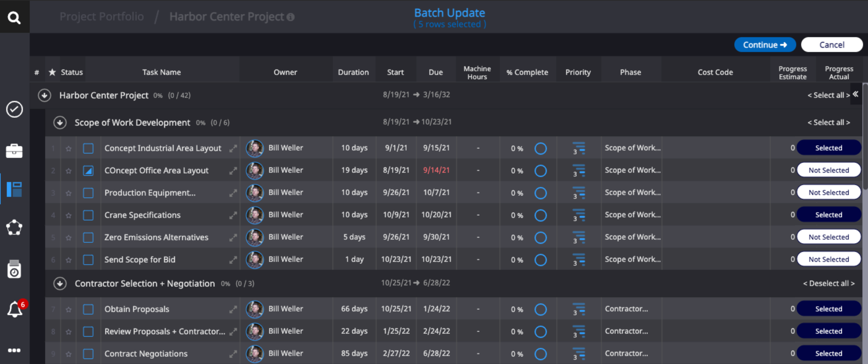
Task: Click % complete circle for Review Proposals
Action: [x=540, y=331]
